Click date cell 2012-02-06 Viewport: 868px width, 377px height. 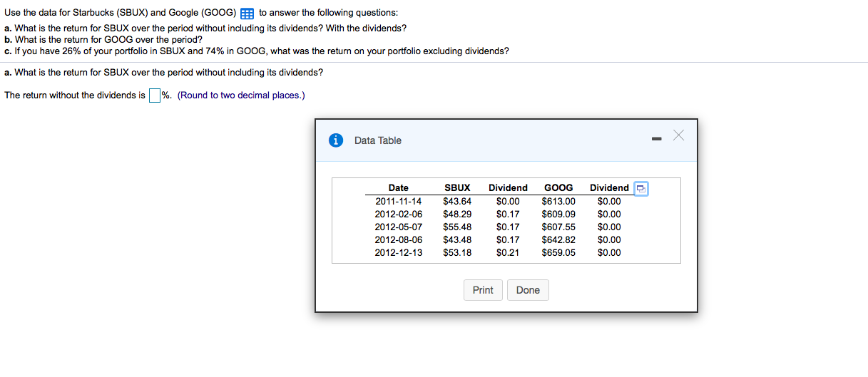(x=398, y=214)
